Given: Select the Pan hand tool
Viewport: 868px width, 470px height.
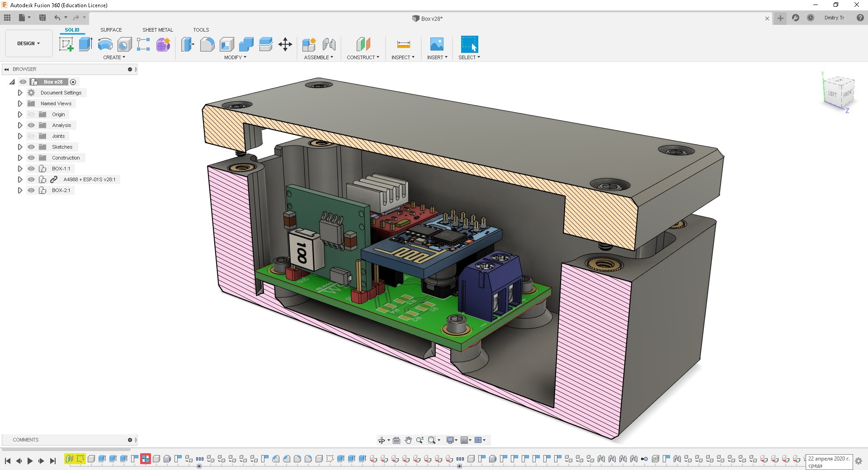Looking at the screenshot, I should 408,440.
